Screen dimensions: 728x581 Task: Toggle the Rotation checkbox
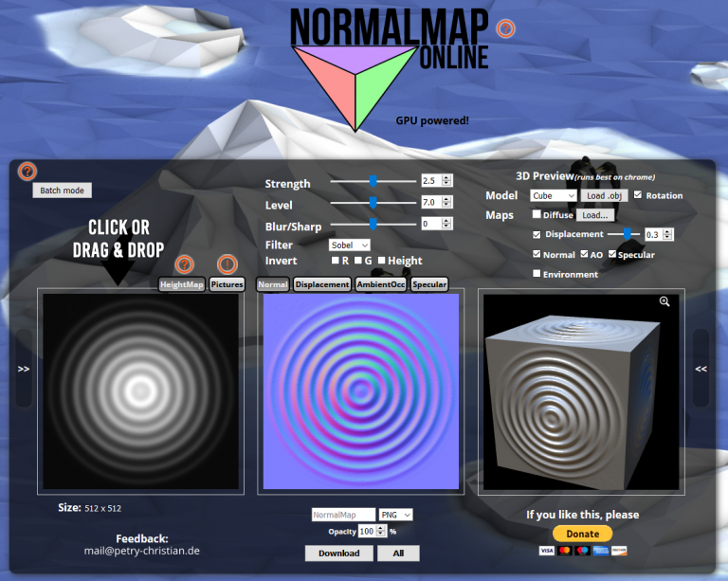(x=638, y=195)
